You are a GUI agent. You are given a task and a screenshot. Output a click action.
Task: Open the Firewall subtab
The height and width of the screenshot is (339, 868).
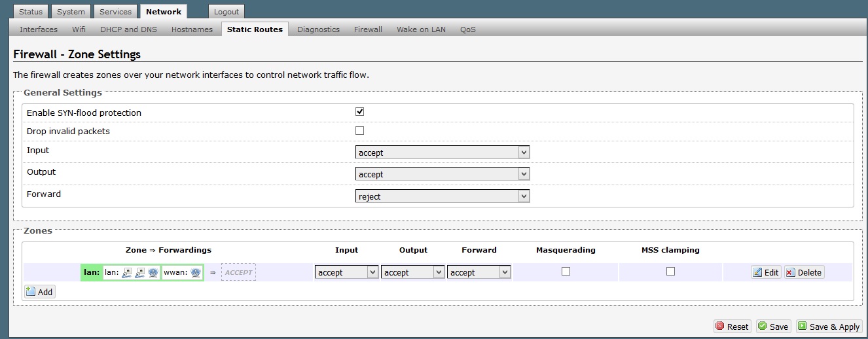pyautogui.click(x=368, y=29)
